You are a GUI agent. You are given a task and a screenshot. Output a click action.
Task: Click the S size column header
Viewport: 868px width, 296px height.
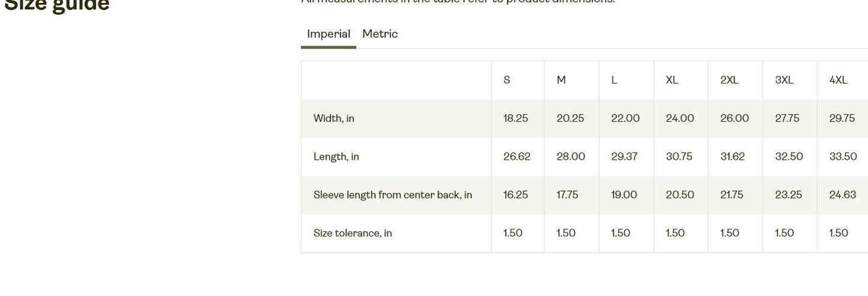[x=507, y=80]
